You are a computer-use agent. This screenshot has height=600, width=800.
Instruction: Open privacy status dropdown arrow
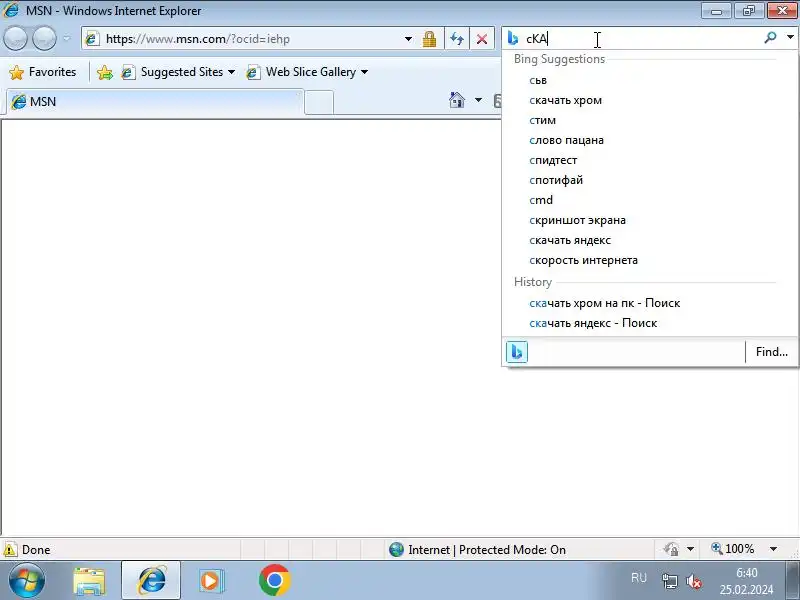pyautogui.click(x=690, y=549)
